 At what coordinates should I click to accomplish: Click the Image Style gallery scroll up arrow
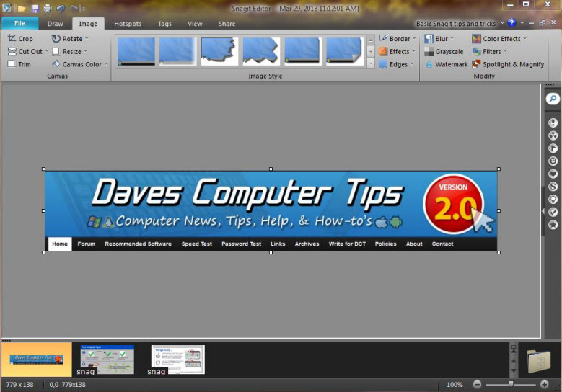click(371, 40)
